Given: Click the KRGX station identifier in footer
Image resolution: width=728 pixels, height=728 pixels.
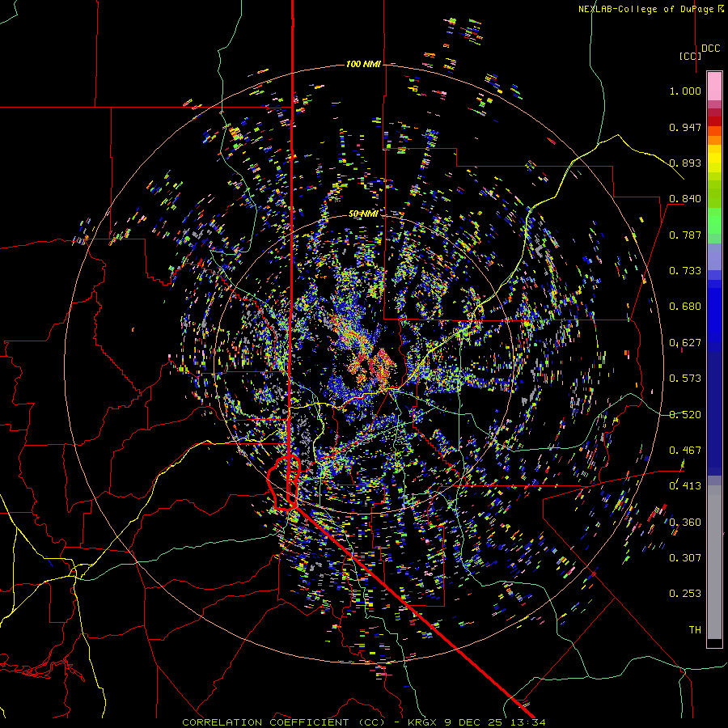Looking at the screenshot, I should (422, 722).
